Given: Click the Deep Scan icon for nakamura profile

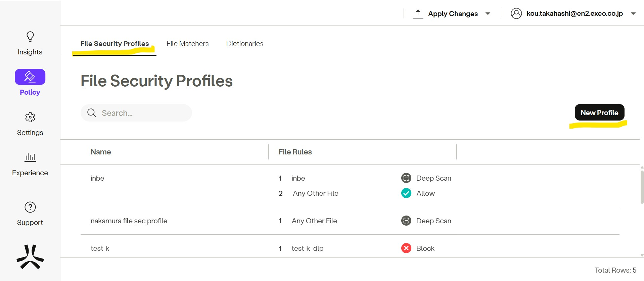Looking at the screenshot, I should (x=406, y=221).
